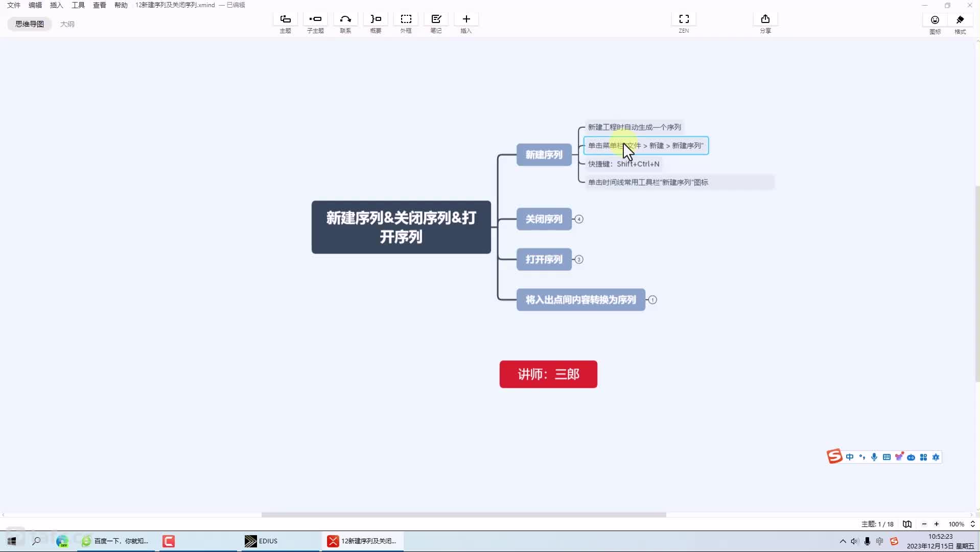Image resolution: width=980 pixels, height=552 pixels.
Task: Expand the 将入出点间内容转换为序列 node
Action: pos(652,300)
